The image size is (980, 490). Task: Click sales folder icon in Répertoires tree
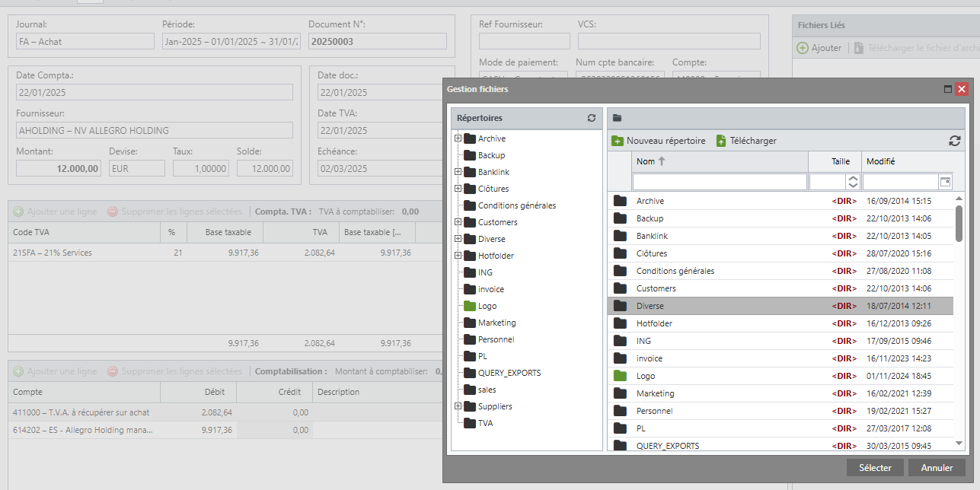coord(470,390)
